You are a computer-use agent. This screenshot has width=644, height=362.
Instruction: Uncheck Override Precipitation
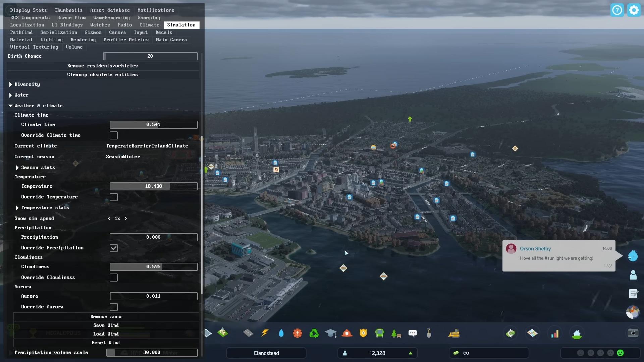click(x=114, y=248)
